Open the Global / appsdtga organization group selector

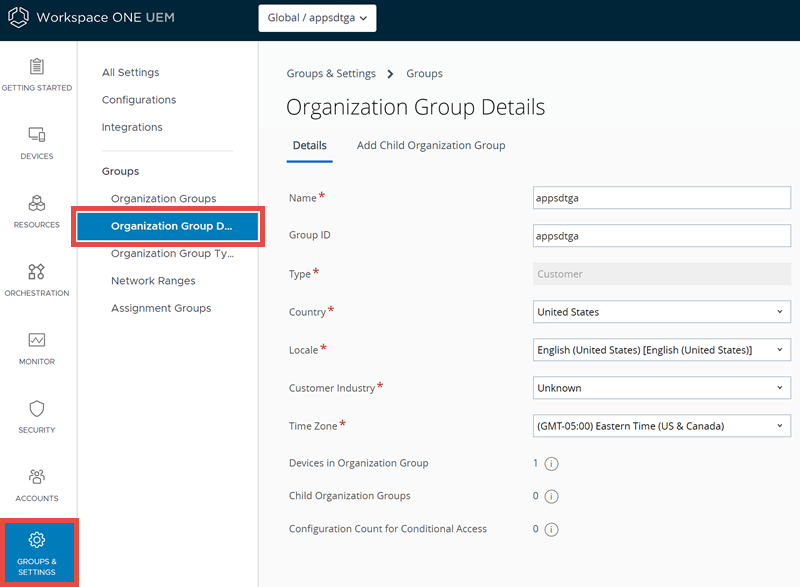317,18
